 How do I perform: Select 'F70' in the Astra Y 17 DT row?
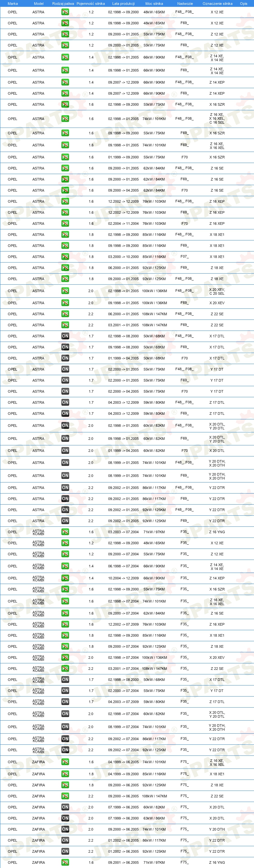point(184,392)
